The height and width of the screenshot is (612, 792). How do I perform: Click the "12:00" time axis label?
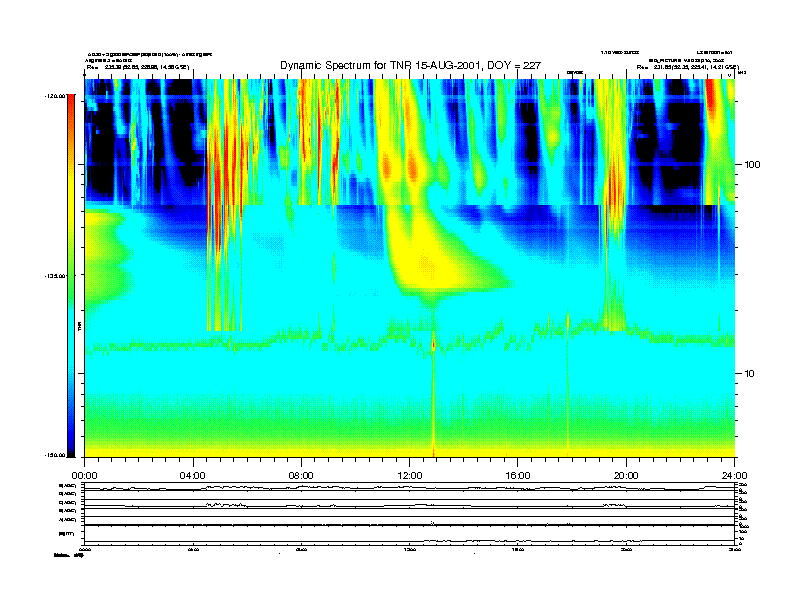410,476
